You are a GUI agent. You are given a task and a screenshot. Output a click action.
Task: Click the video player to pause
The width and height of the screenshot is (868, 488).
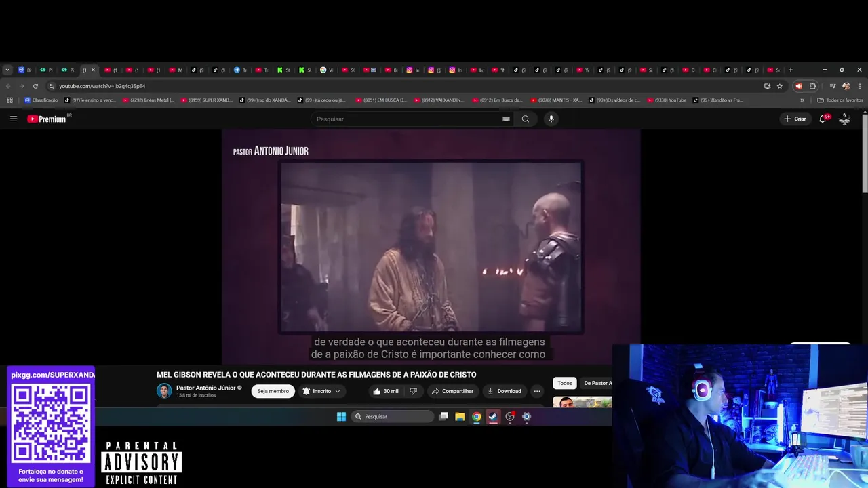point(431,247)
